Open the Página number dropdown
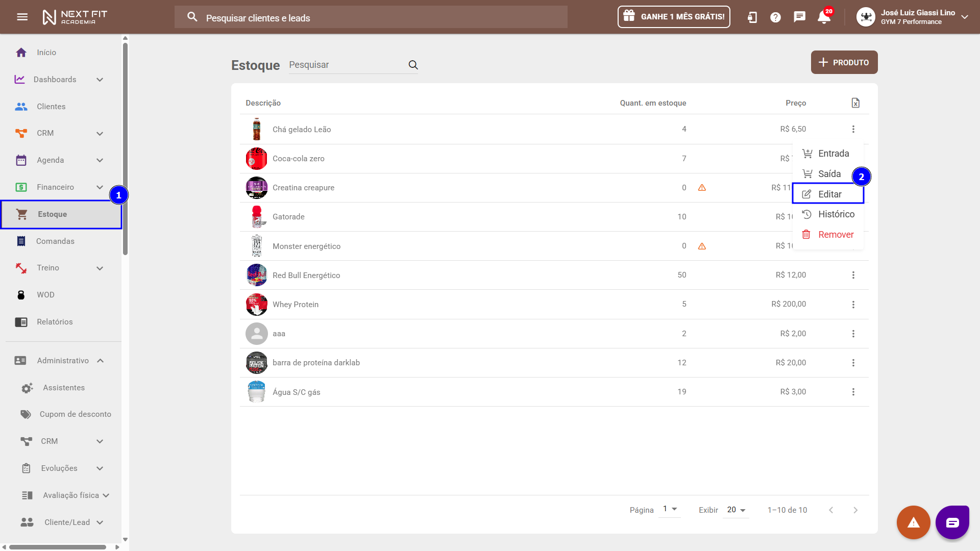The image size is (980, 551). (x=670, y=509)
